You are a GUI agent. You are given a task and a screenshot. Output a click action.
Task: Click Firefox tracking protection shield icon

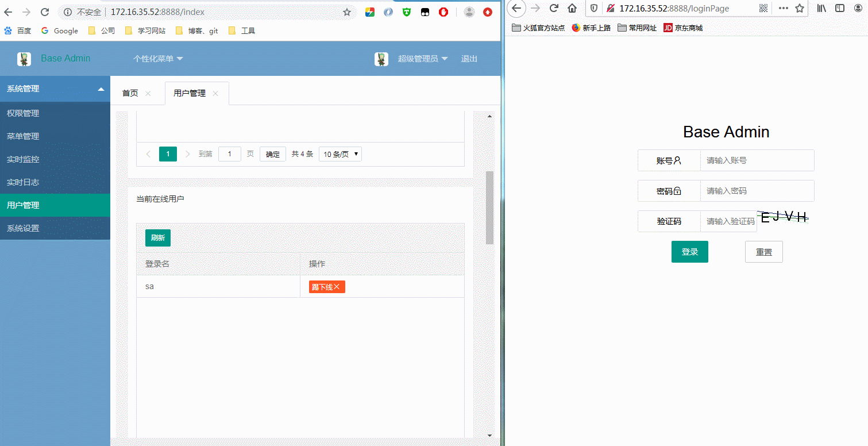tap(594, 8)
